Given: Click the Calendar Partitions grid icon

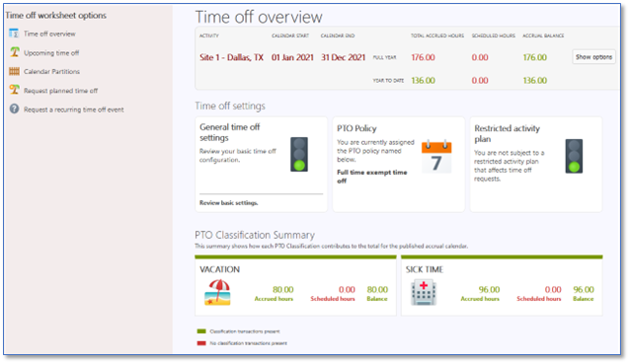Looking at the screenshot, I should point(14,71).
